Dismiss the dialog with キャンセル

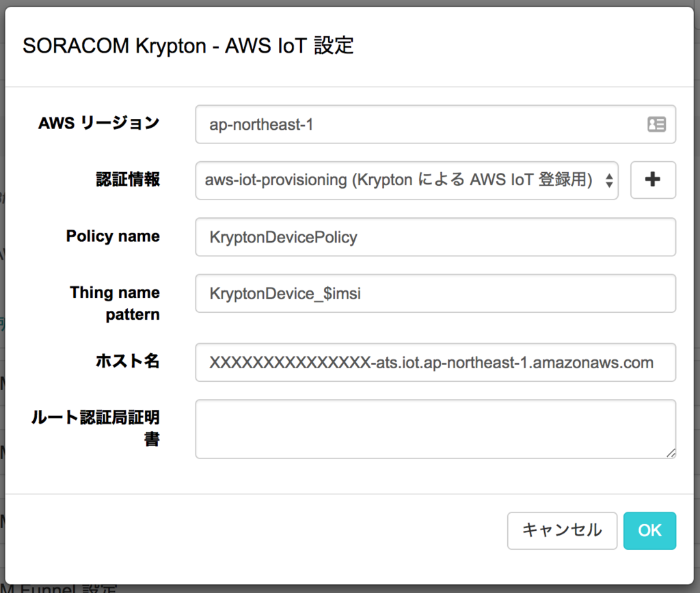[562, 531]
